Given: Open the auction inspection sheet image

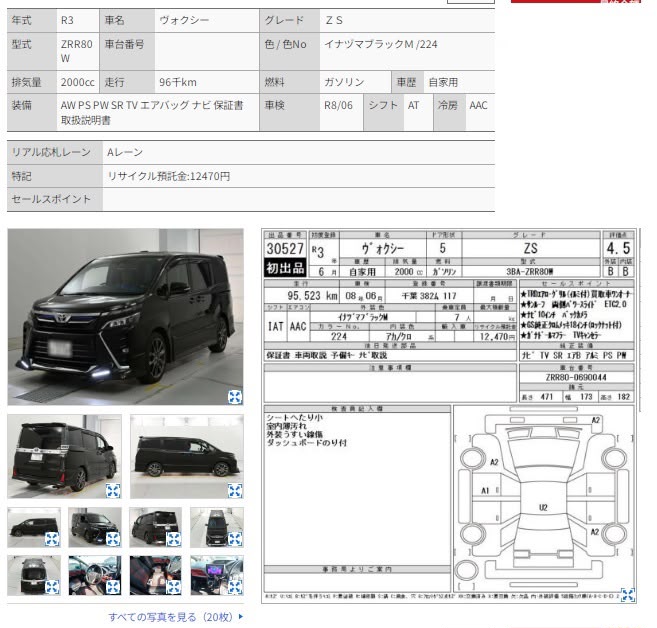Looking at the screenshot, I should (x=449, y=416).
